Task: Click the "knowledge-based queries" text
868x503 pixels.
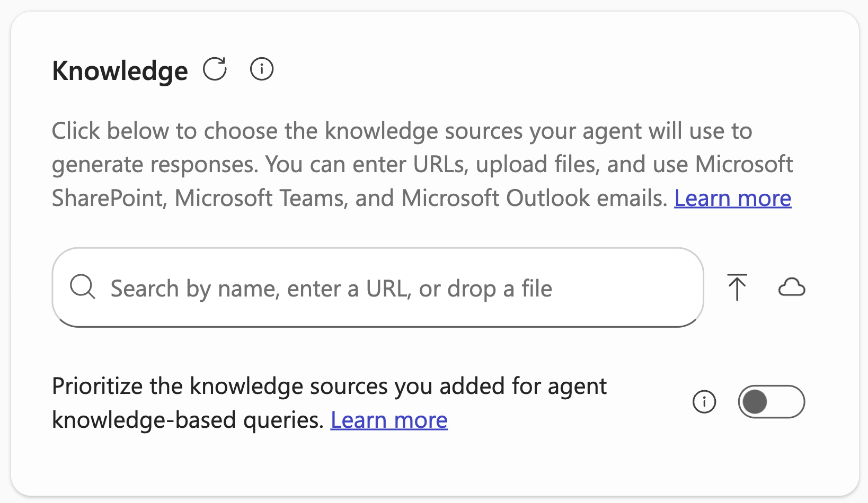Action: (x=188, y=420)
